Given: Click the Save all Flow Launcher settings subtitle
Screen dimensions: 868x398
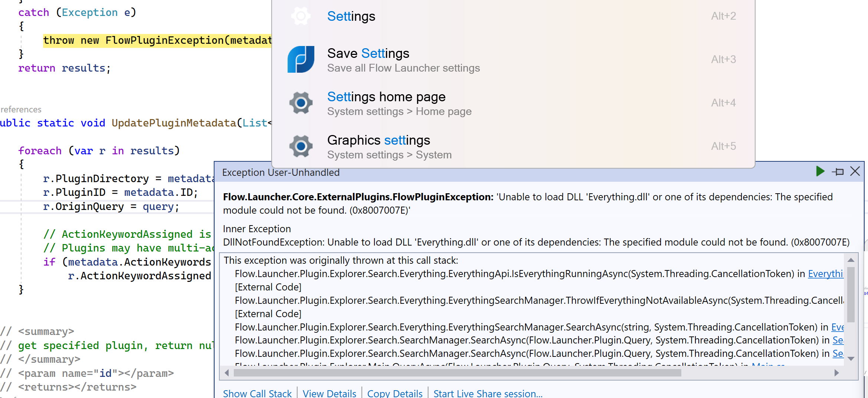Looking at the screenshot, I should click(403, 68).
